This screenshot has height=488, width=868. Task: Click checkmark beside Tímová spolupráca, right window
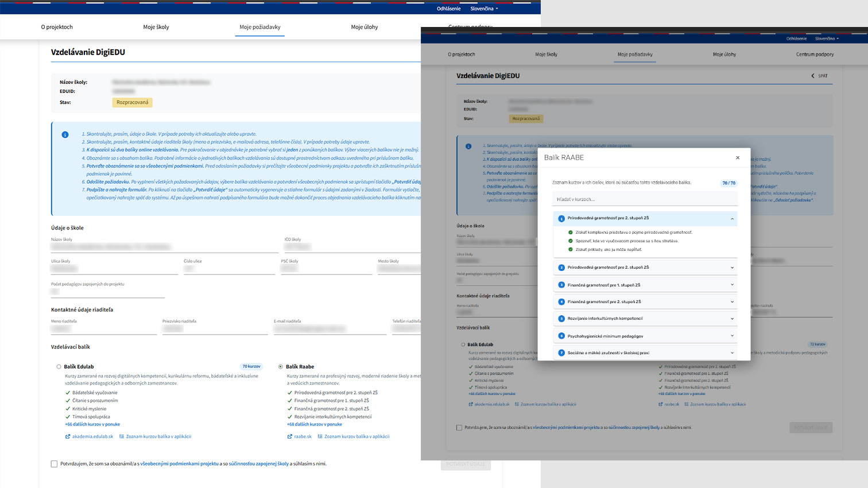tap(471, 387)
